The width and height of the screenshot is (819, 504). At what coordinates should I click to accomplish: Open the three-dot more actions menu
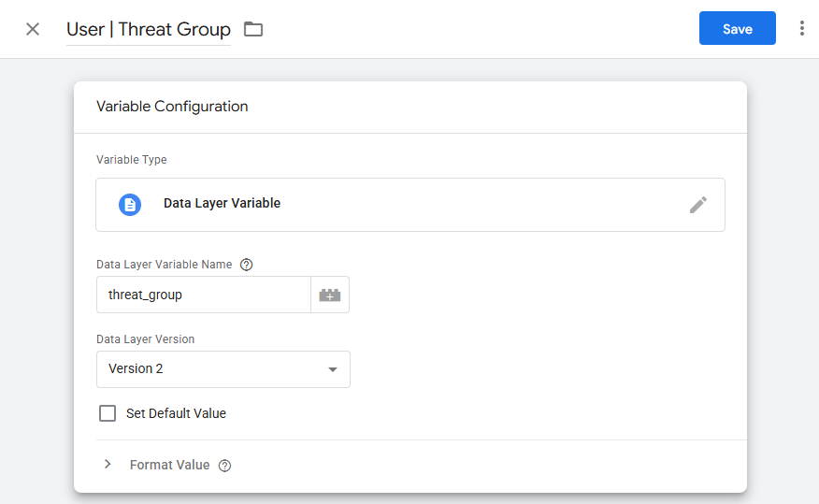click(x=802, y=28)
